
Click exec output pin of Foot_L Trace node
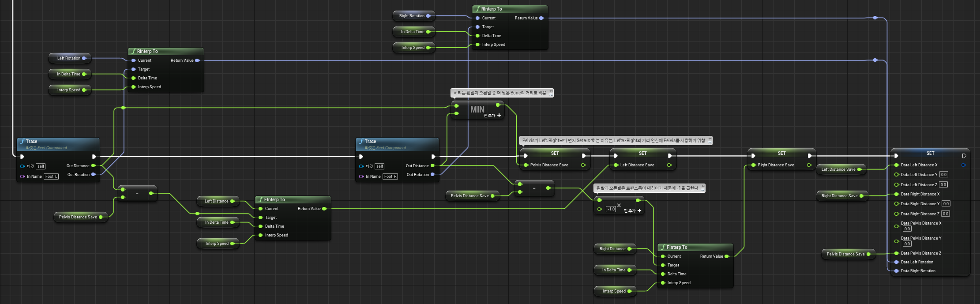tap(94, 157)
